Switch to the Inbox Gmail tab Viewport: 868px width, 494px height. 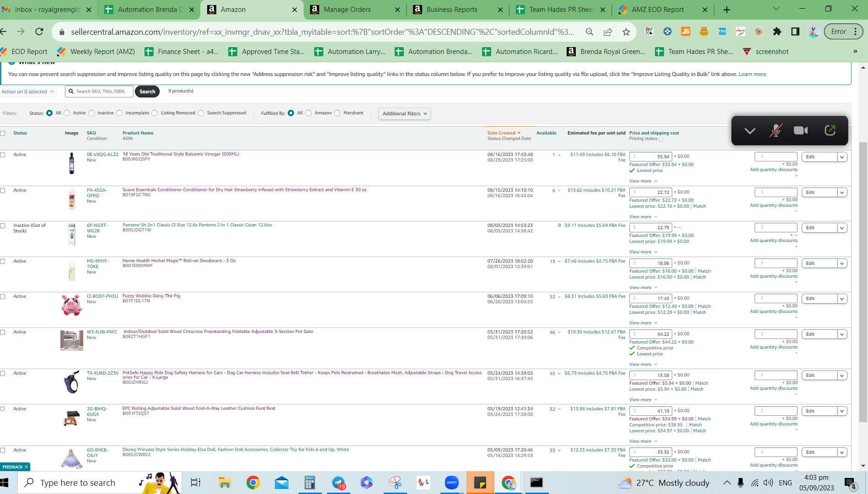(x=47, y=10)
